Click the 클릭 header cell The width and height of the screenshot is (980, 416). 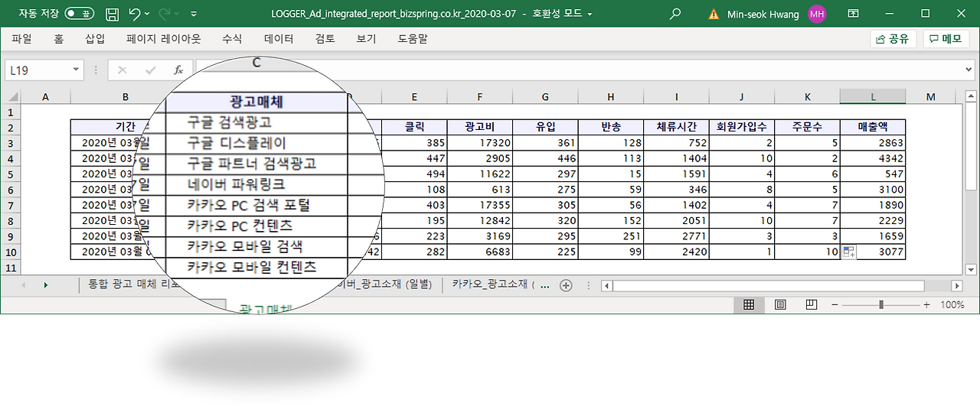[x=414, y=127]
